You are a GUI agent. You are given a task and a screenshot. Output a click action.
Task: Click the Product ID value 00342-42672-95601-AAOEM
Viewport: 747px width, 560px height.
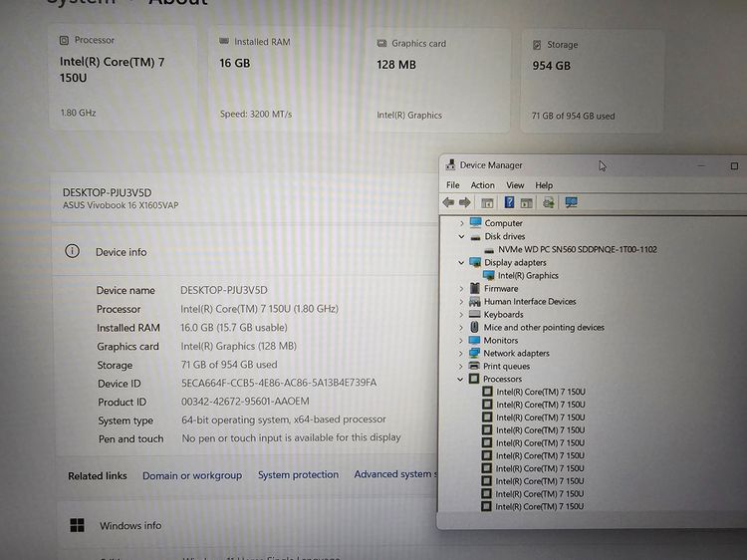coord(245,402)
